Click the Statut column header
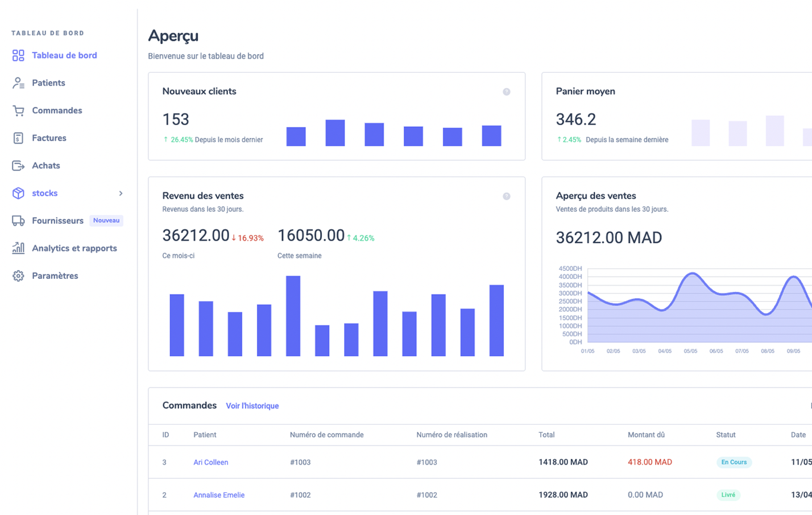Viewport: 812px width, 515px height. 726,435
